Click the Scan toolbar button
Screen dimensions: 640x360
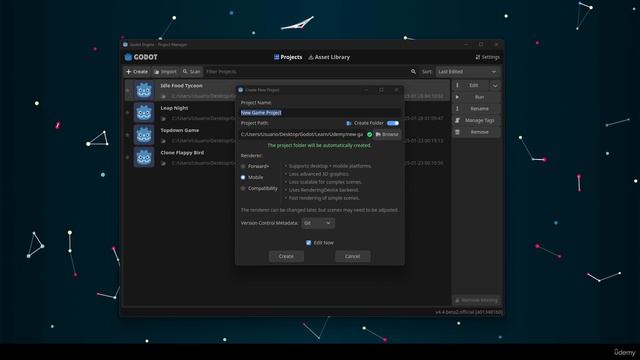click(191, 71)
